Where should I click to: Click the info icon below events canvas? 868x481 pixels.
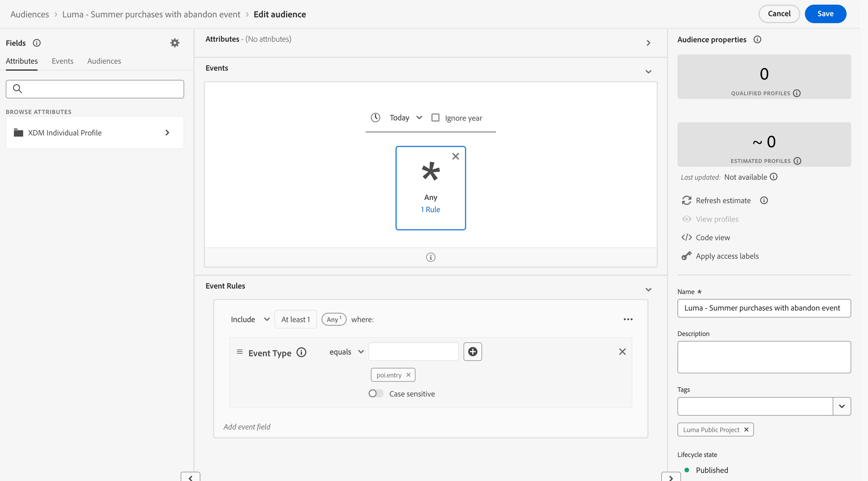[431, 257]
